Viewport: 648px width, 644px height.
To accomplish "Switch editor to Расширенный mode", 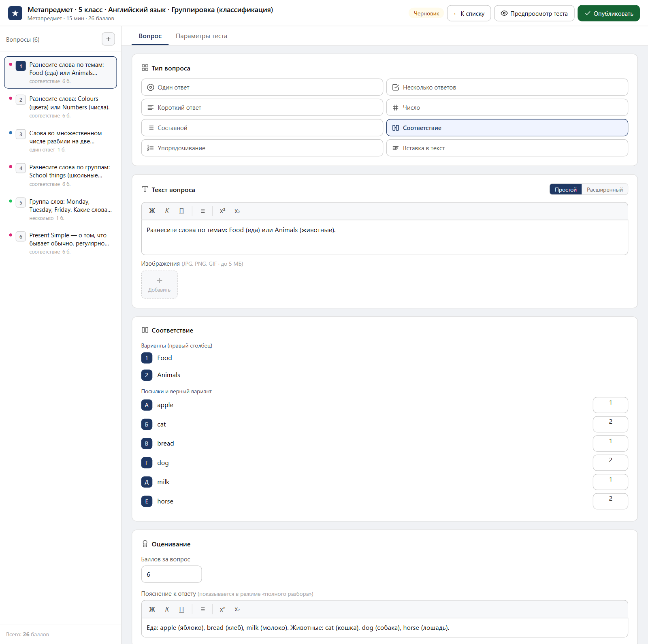I will tap(605, 190).
